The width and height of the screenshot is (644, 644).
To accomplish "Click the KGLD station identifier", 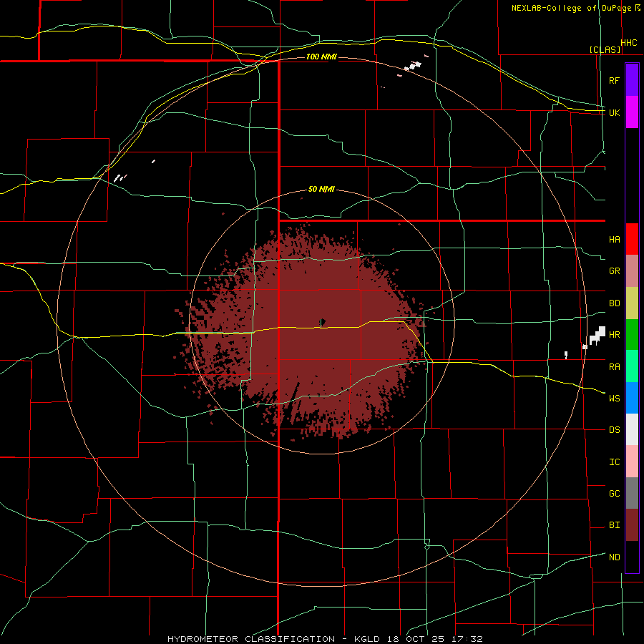I will coord(368,639).
